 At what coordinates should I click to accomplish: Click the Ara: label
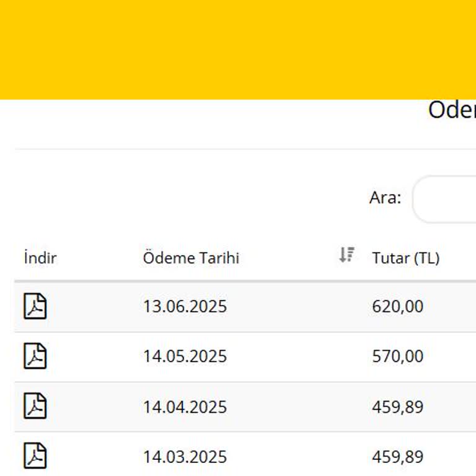pyautogui.click(x=386, y=198)
